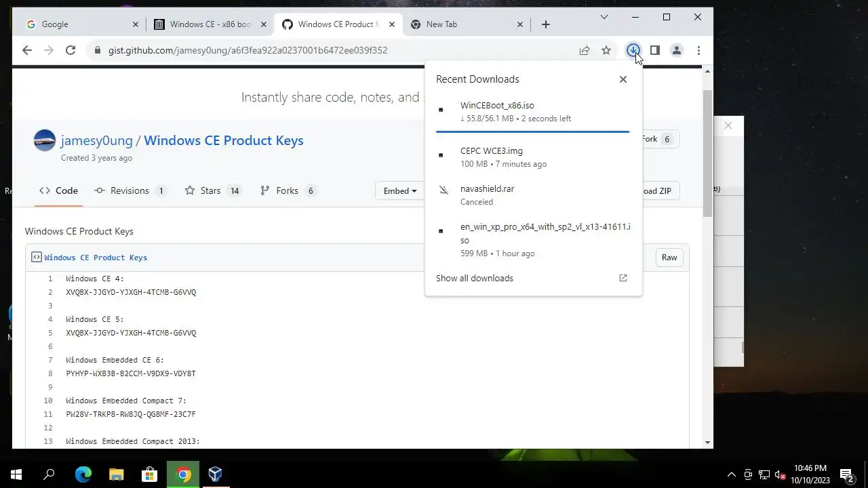
Task: Reload the GitHub Gist page
Action: click(x=70, y=50)
